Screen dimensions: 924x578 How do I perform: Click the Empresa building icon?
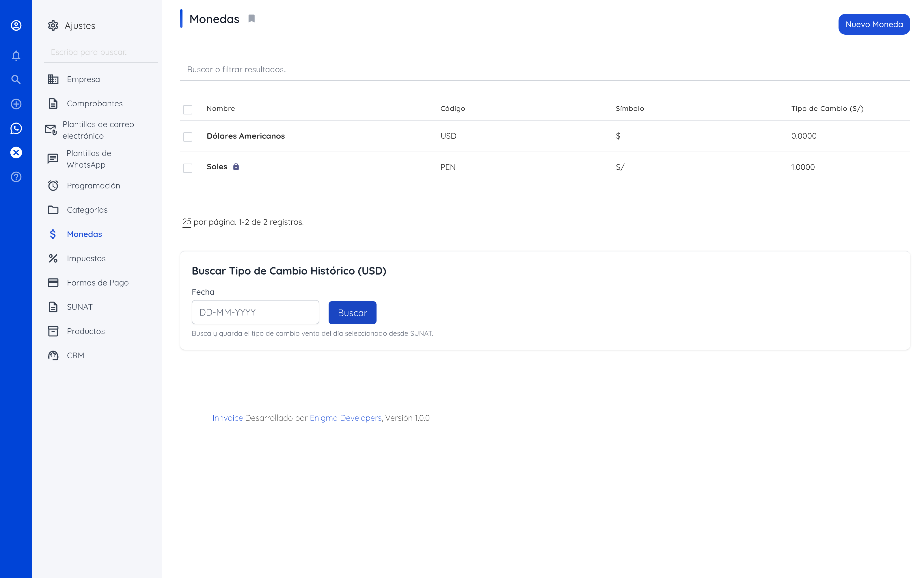tap(53, 79)
